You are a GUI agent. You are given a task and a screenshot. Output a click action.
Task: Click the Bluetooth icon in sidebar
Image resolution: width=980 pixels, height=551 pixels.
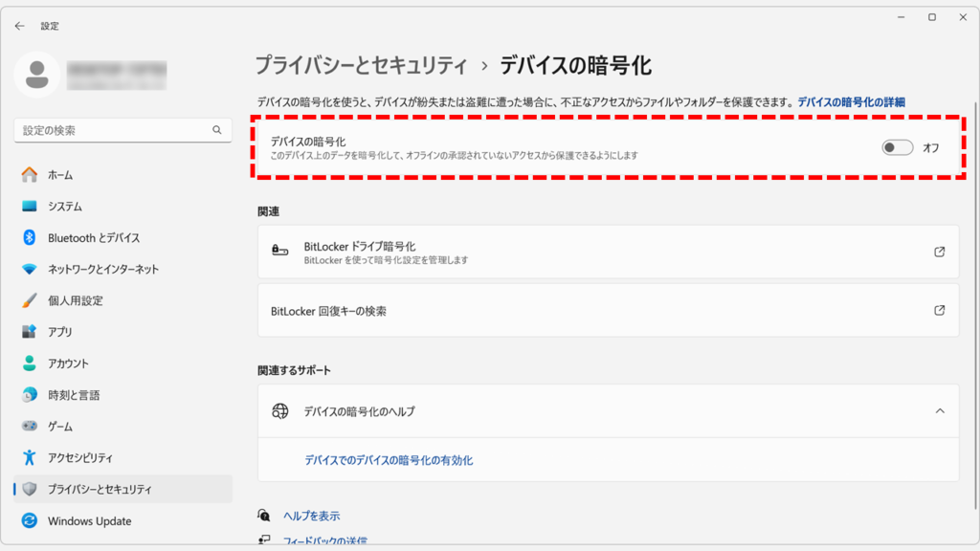pyautogui.click(x=30, y=237)
